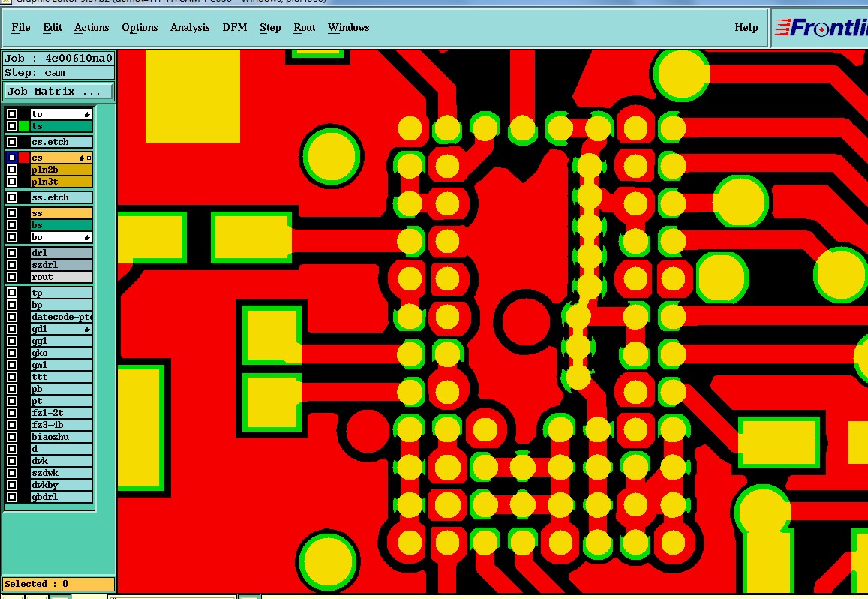Select the 'dwkby' layer name

(x=61, y=485)
